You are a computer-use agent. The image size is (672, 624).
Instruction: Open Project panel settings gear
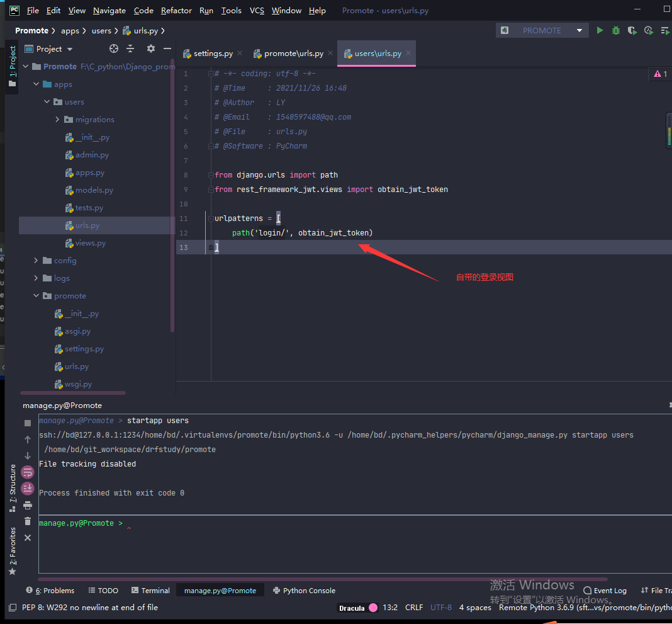151,48
